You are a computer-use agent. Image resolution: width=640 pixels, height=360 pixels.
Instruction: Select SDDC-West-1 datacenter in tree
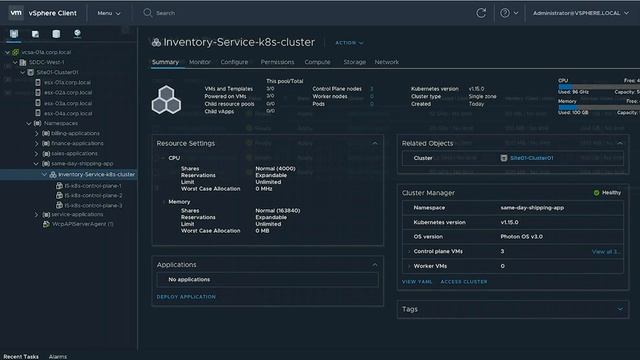click(x=46, y=62)
